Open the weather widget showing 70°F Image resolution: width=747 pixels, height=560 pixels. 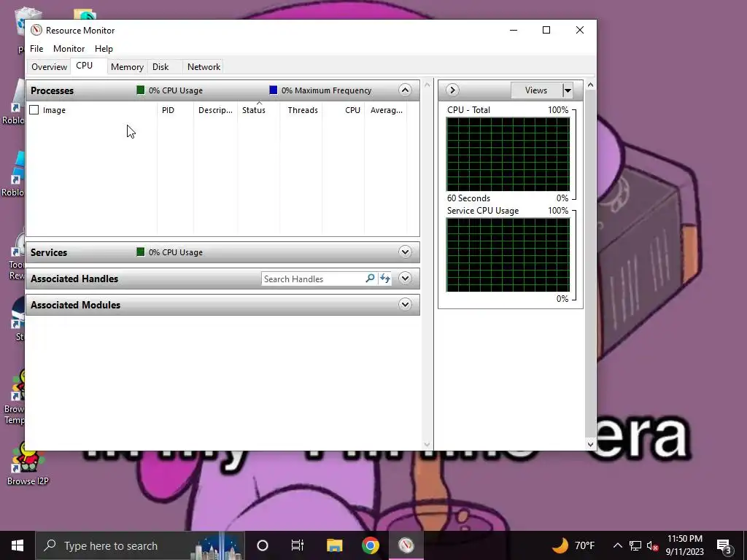574,545
